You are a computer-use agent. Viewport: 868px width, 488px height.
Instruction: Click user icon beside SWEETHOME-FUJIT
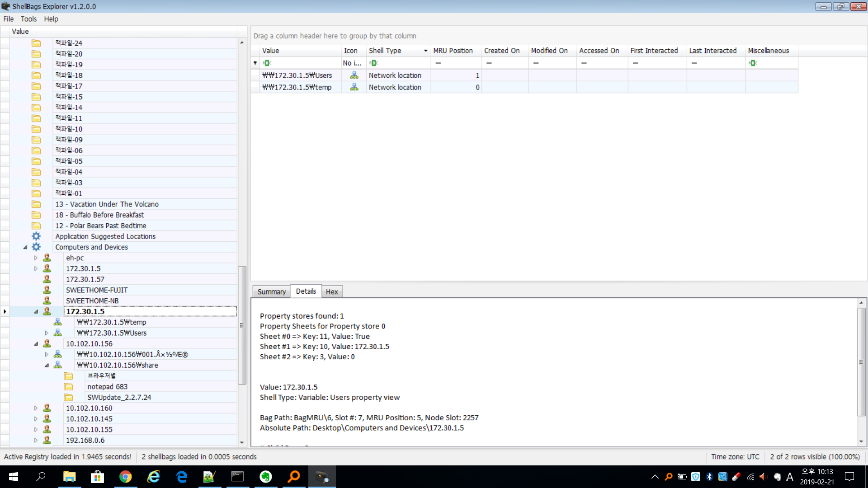click(x=47, y=290)
